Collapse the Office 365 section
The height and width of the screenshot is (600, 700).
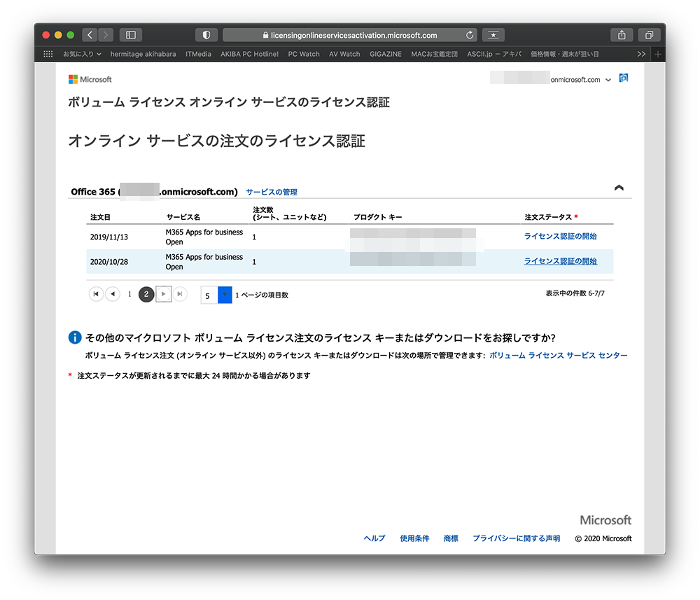tap(619, 188)
